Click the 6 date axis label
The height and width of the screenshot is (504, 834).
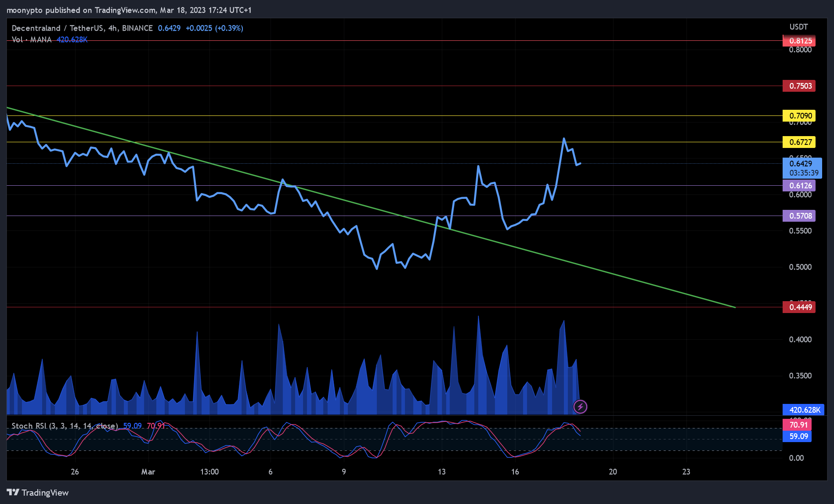click(271, 472)
